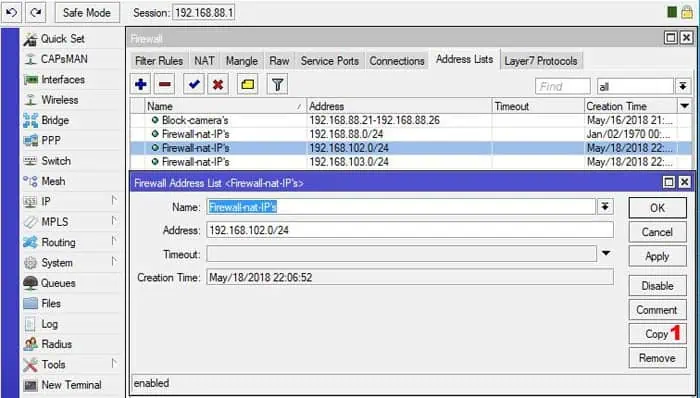
Task: Open Quick Set from sidebar
Action: pyautogui.click(x=62, y=39)
